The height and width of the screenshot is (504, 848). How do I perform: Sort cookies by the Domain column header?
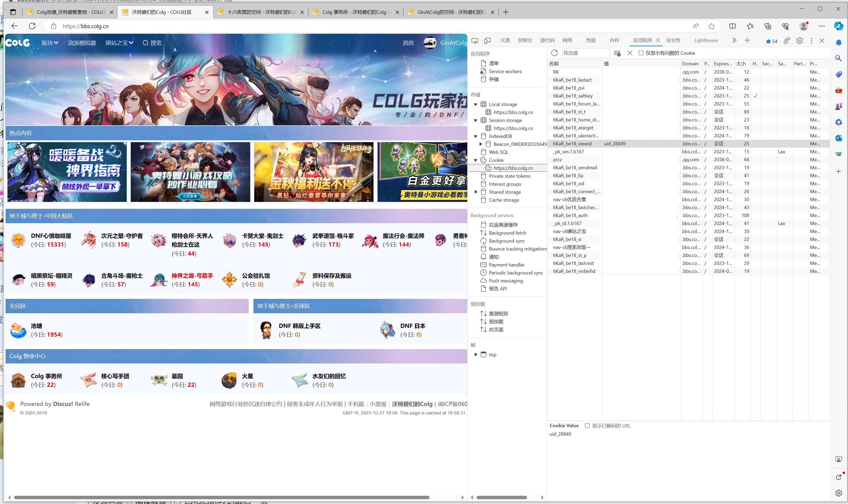pos(692,63)
